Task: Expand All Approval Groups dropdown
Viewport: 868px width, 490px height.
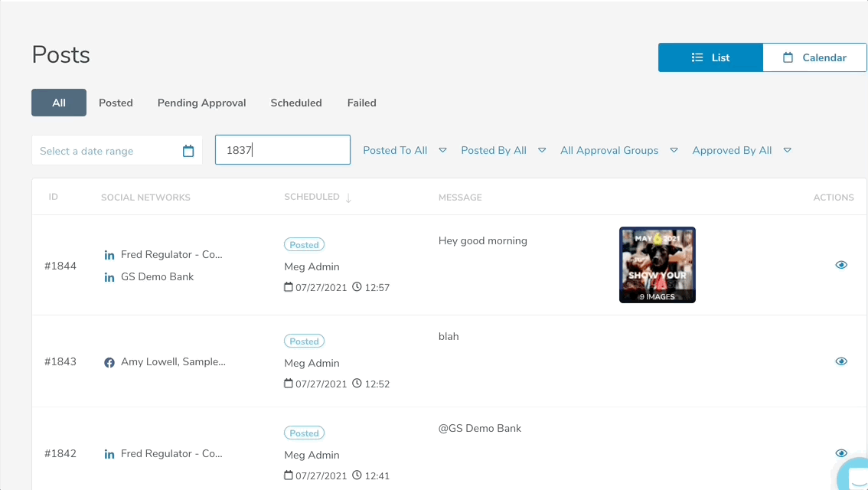Action: [618, 151]
